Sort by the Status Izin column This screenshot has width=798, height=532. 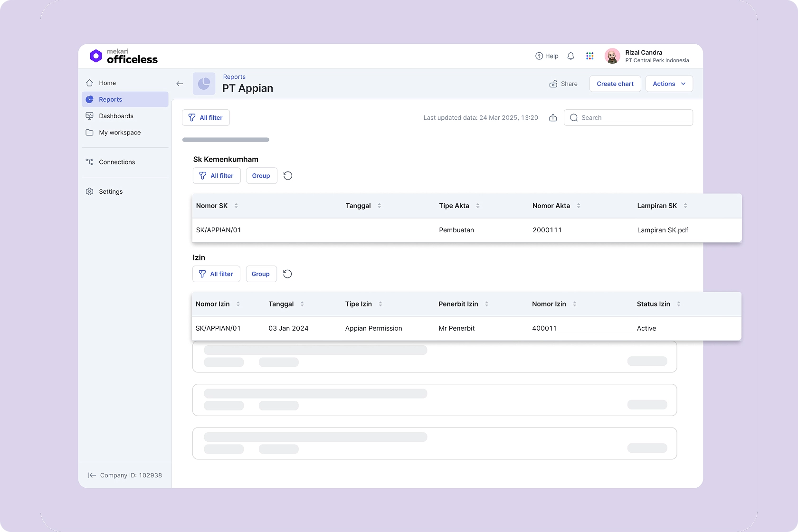[679, 304]
